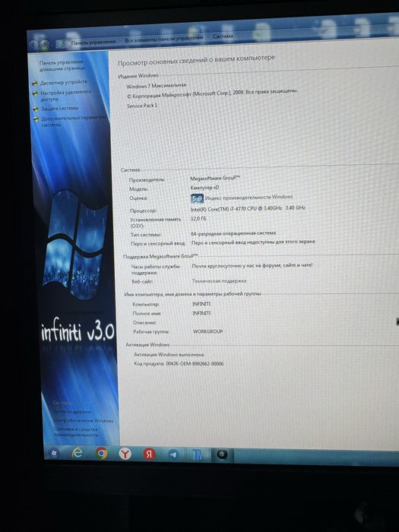The height and width of the screenshot is (532, 399).
Task: Click 64-разрядная операционная система value
Action: pos(233,233)
